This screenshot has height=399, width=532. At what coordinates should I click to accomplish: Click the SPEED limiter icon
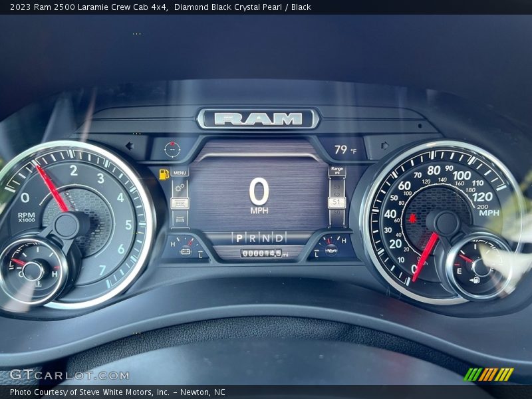(x=180, y=203)
